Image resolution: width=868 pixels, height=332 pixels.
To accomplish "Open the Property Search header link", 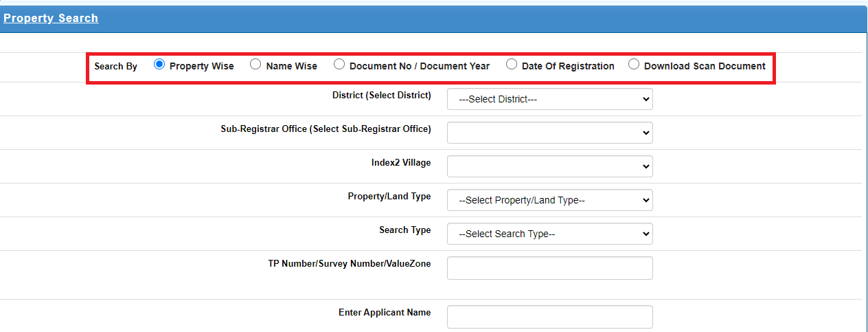I will [x=51, y=18].
